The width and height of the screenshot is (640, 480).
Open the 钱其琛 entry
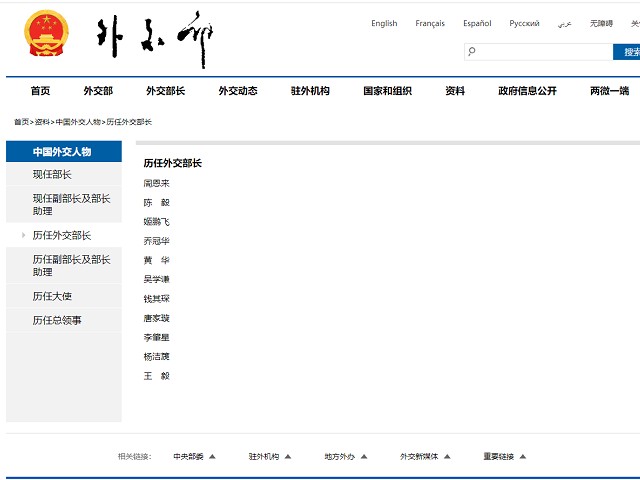(156, 299)
